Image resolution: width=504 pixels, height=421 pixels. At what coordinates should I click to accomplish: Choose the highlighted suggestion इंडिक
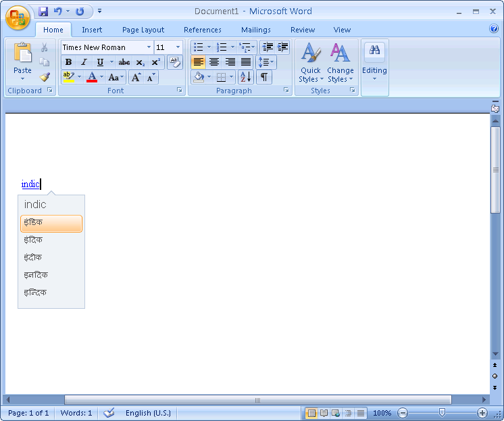click(x=51, y=224)
